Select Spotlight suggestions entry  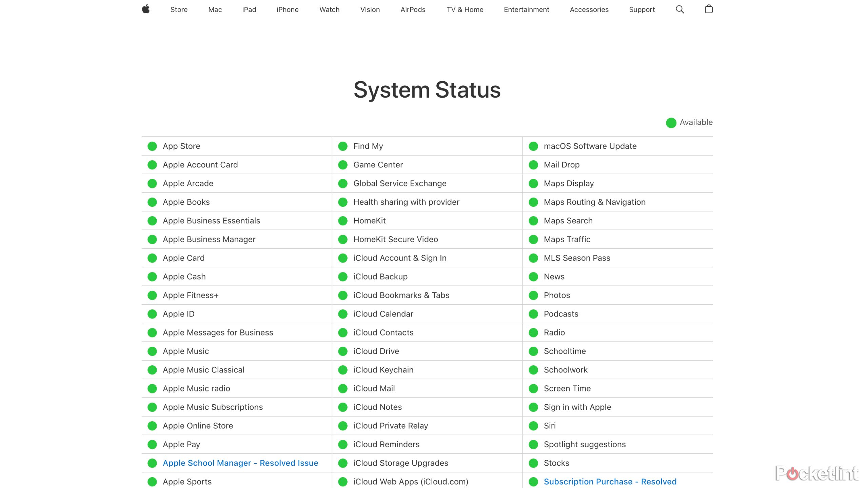[x=618, y=444]
